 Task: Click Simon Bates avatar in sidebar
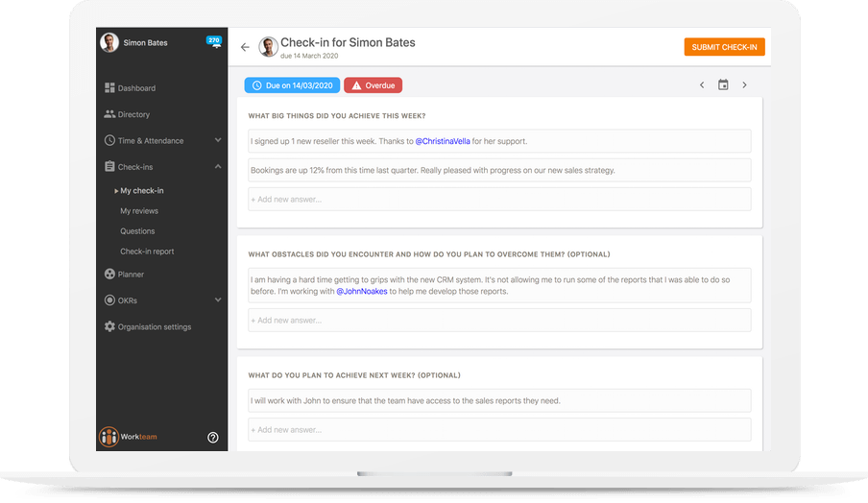(x=109, y=42)
